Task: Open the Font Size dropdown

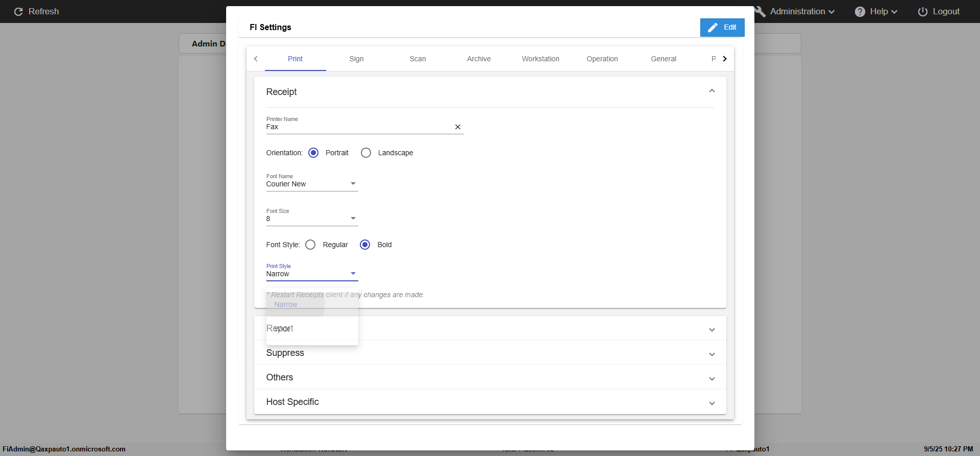Action: 312,219
